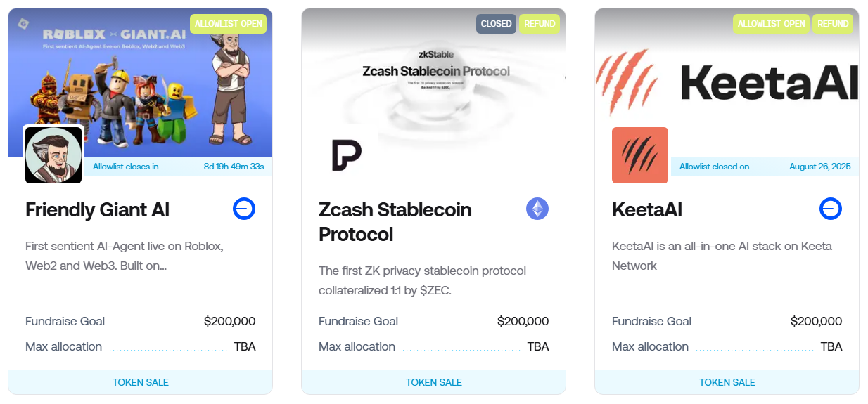
Task: Click the allowlist countdown timer on Friendly Giant
Action: click(234, 167)
